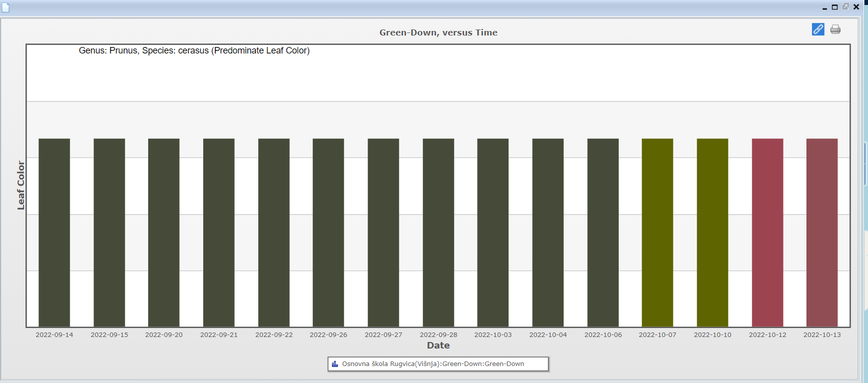Click the bar for 2022-10-03
This screenshot has height=383, width=868.
click(493, 232)
